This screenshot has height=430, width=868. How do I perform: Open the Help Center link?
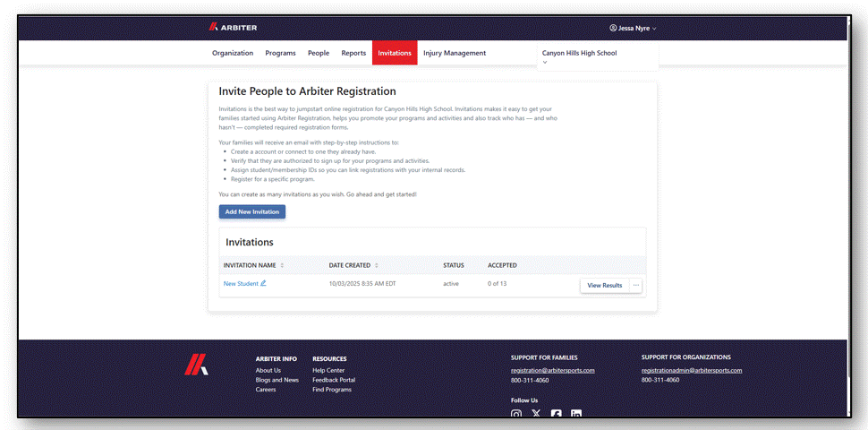(328, 370)
